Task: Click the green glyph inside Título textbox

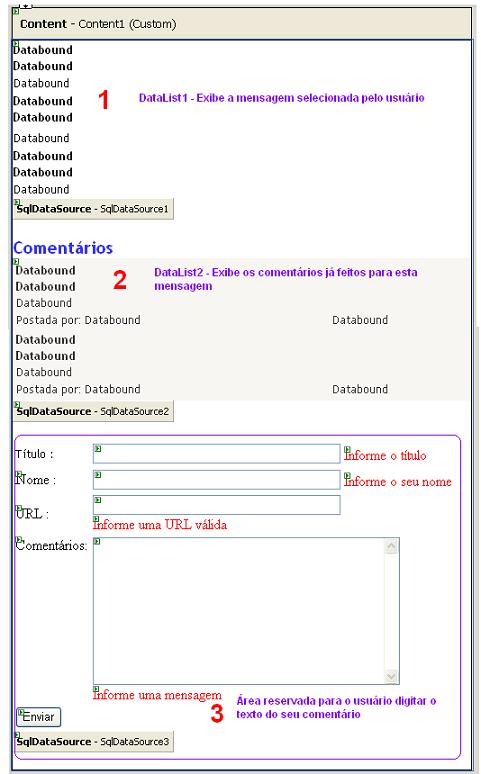Action: click(98, 449)
